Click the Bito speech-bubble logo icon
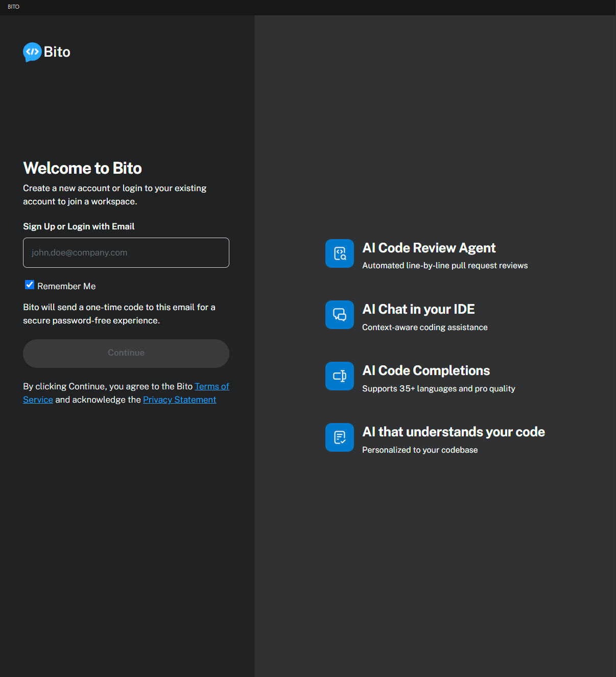The image size is (616, 677). [x=32, y=52]
